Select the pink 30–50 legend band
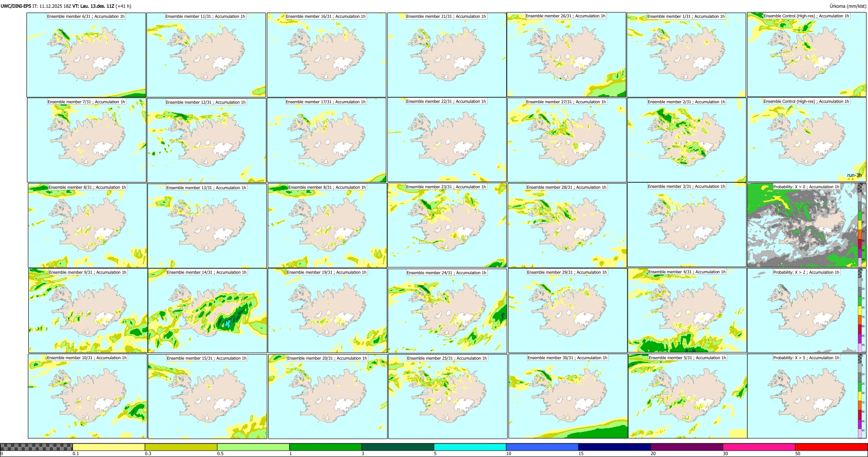 click(759, 447)
